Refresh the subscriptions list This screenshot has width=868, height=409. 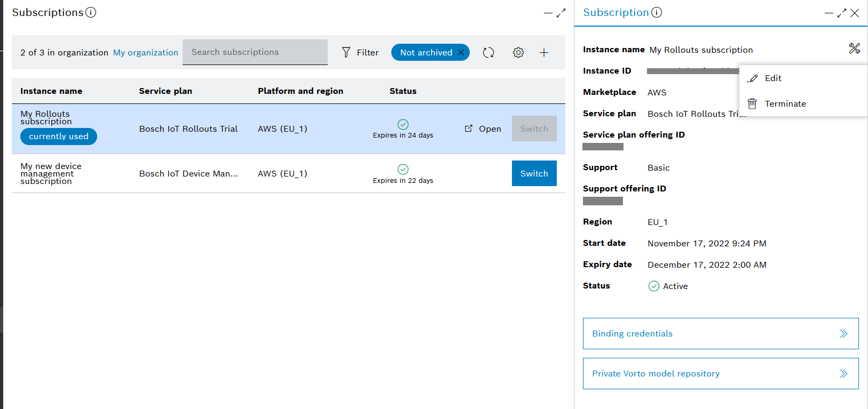click(488, 52)
